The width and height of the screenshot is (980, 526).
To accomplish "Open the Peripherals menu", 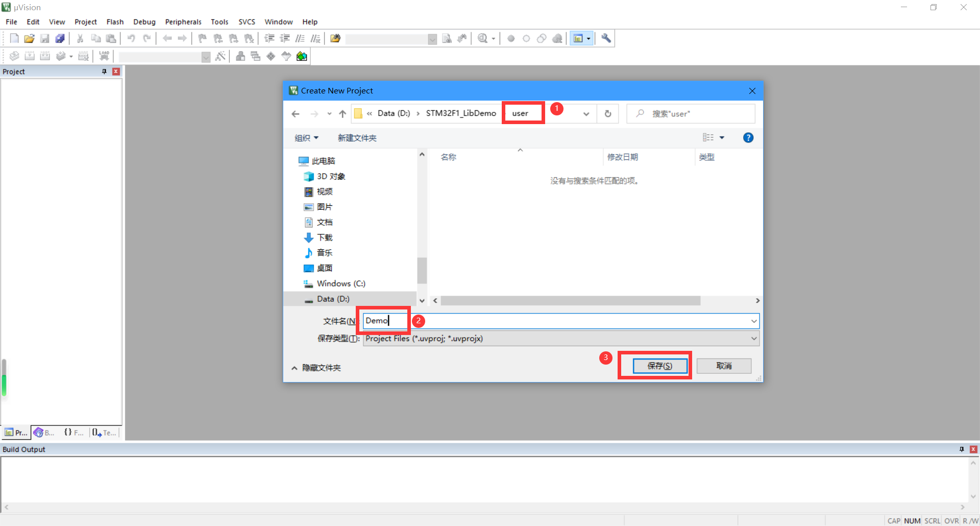I will (183, 22).
